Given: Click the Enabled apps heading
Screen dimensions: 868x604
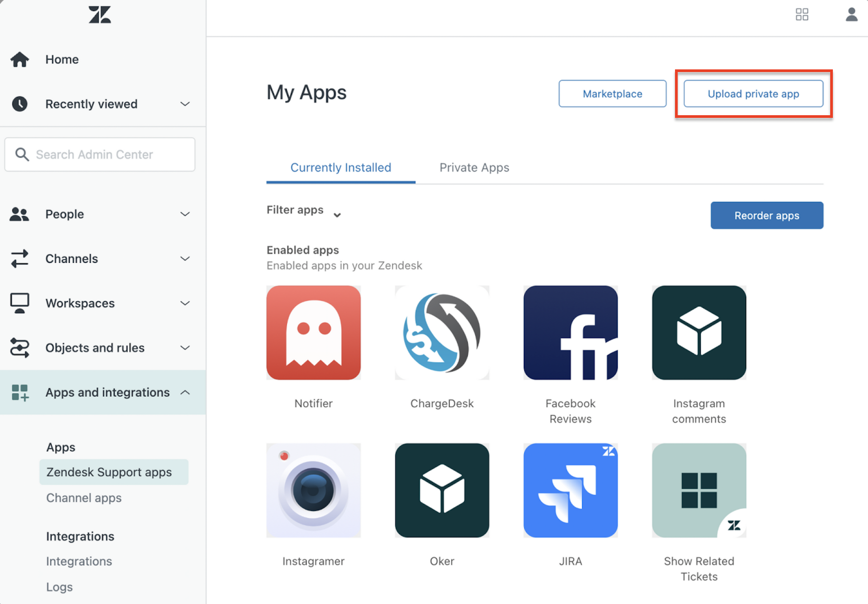Looking at the screenshot, I should click(x=303, y=250).
